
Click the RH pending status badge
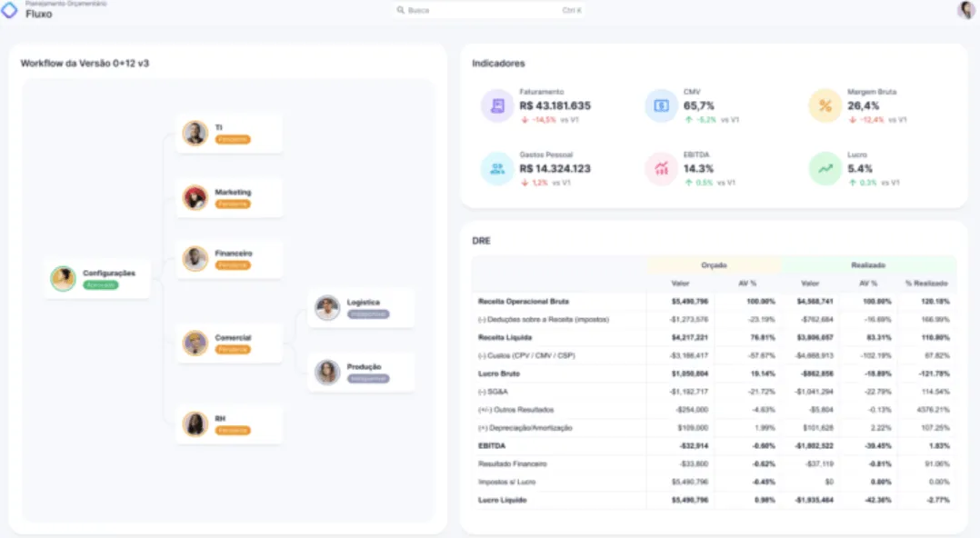(x=233, y=430)
